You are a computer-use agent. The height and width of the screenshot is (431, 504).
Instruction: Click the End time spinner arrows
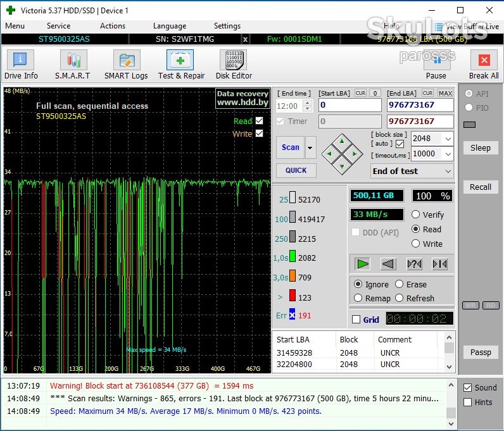click(308, 106)
